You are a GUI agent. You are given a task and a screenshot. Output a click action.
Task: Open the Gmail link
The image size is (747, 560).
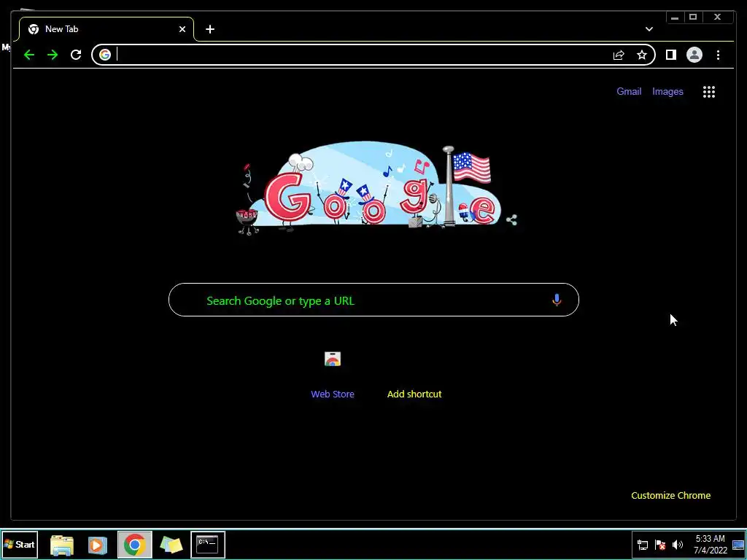tap(629, 91)
